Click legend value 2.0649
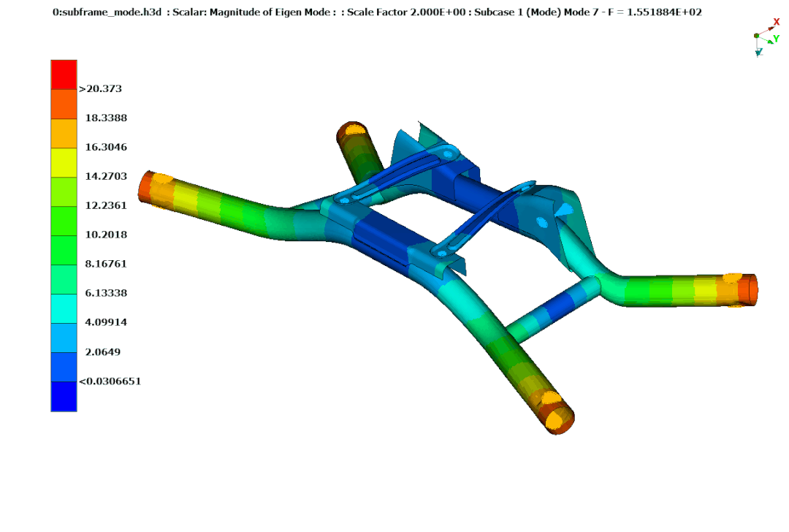789x532 pixels. (103, 351)
